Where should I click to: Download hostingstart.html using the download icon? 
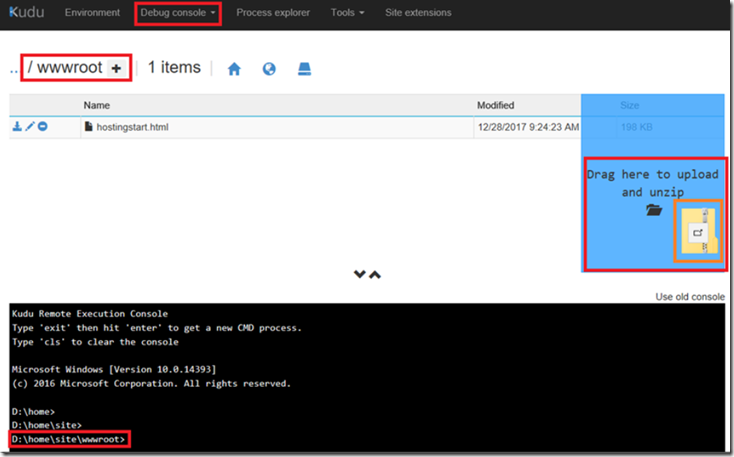[x=17, y=126]
